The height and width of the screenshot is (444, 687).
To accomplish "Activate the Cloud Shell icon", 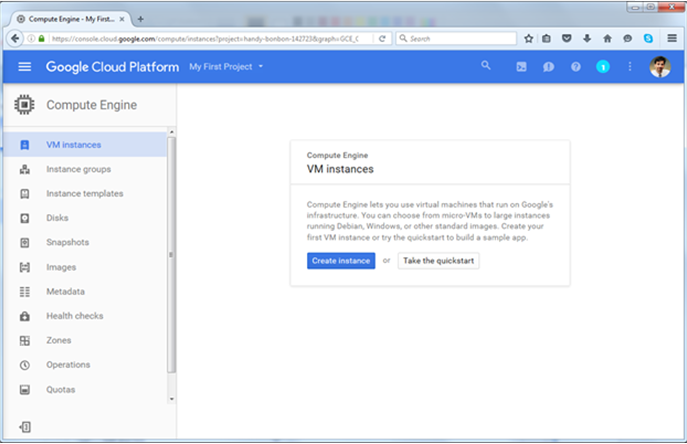I will [521, 67].
